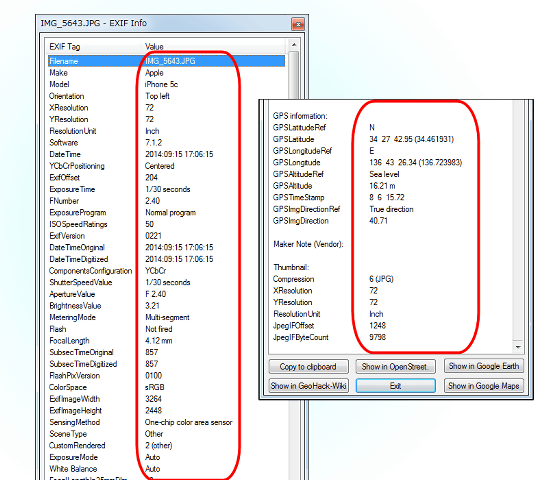Select the GPS information header row
This screenshot has width=560, height=480.
point(391,116)
